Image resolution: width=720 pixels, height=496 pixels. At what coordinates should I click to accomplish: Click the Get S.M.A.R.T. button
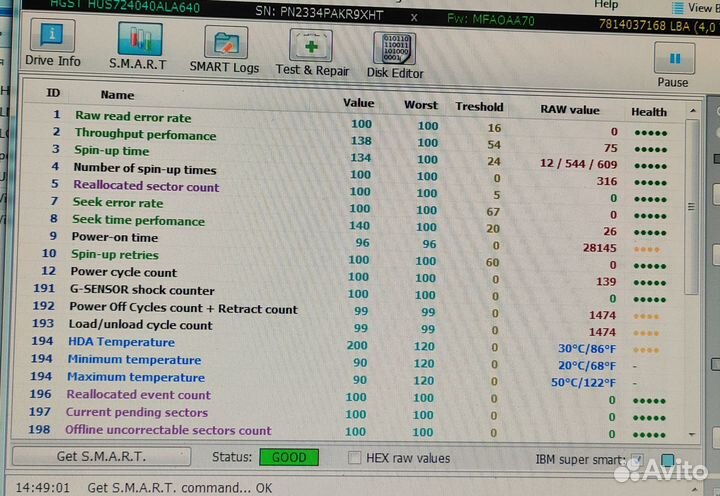click(x=101, y=456)
